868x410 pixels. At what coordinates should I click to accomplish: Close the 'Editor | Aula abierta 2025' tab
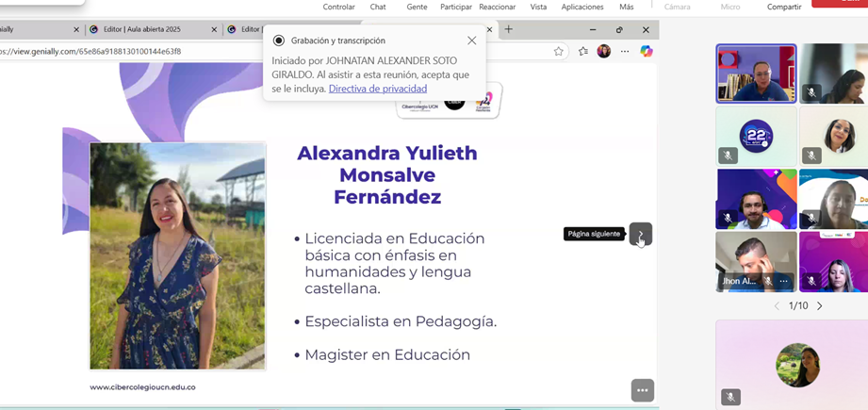(215, 29)
